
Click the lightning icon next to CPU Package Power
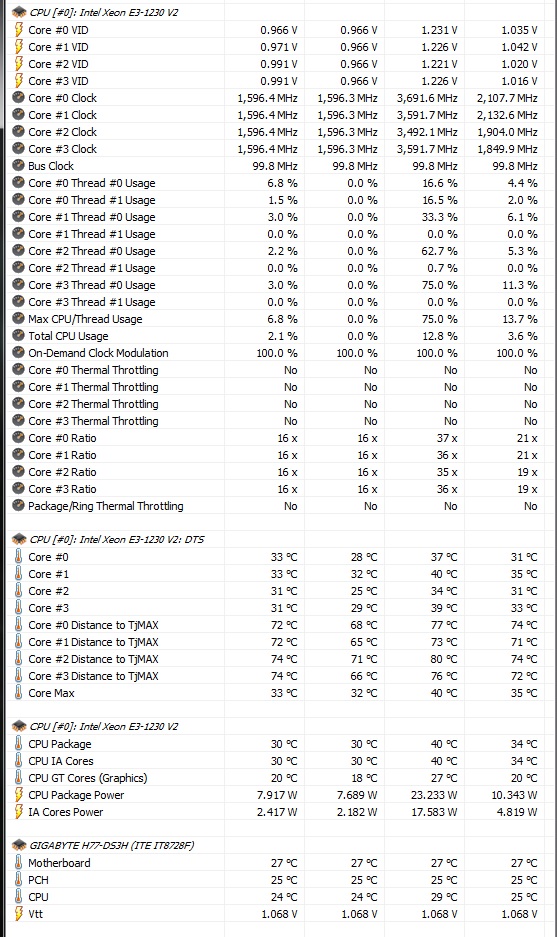pos(19,795)
